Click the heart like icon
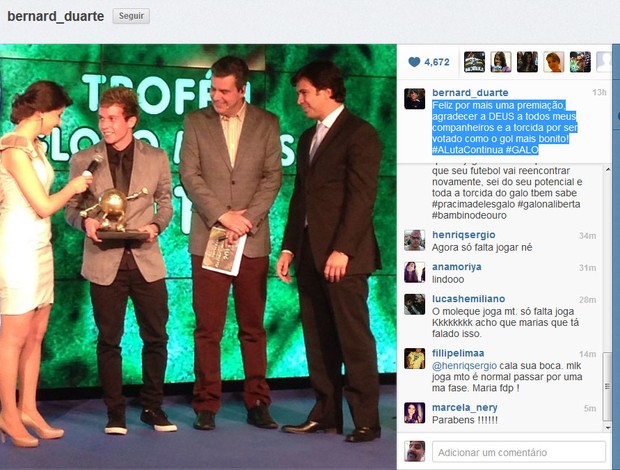The image size is (620, 470). (414, 62)
